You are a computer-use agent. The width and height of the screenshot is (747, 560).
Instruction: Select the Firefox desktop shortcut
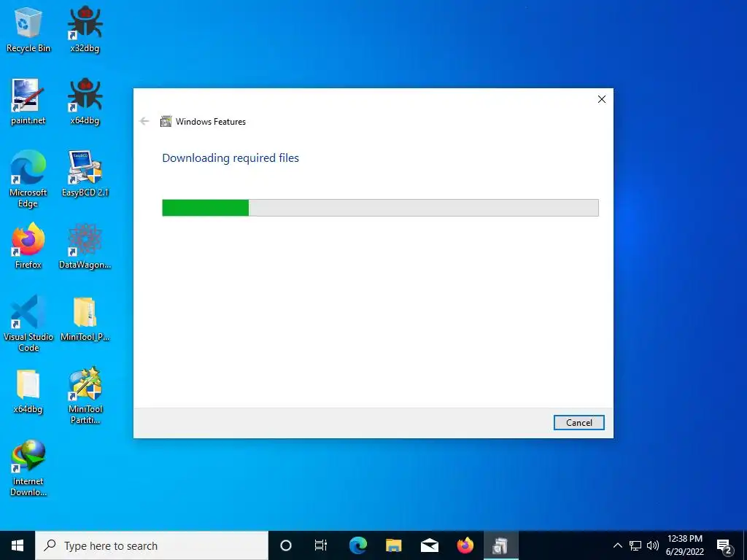pos(28,246)
